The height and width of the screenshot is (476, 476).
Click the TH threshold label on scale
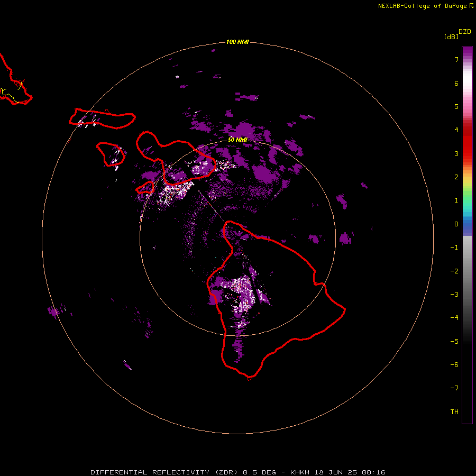point(454,412)
